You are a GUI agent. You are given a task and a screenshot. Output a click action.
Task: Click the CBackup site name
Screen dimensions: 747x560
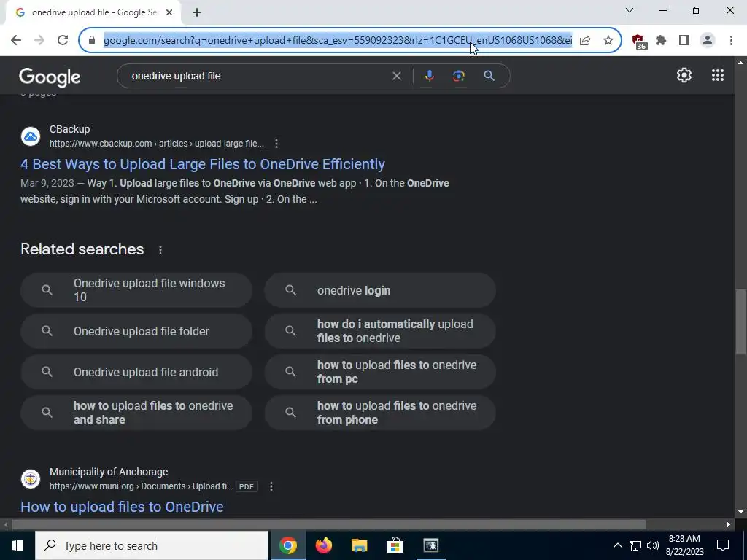pos(69,129)
